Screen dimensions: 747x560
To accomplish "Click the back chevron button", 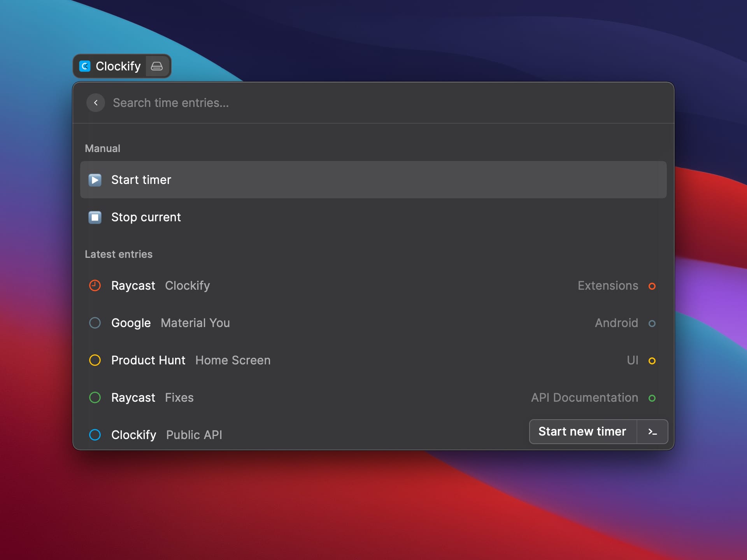I will (96, 103).
